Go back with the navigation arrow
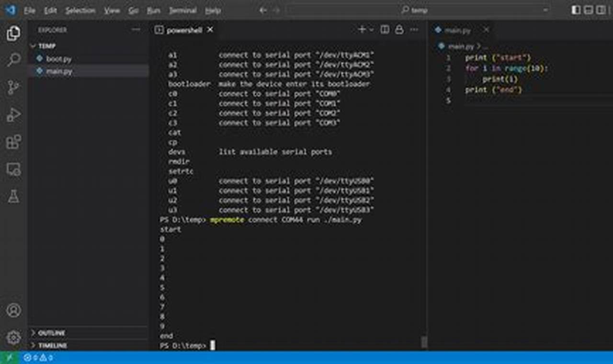The height and width of the screenshot is (364, 613). coord(262,10)
